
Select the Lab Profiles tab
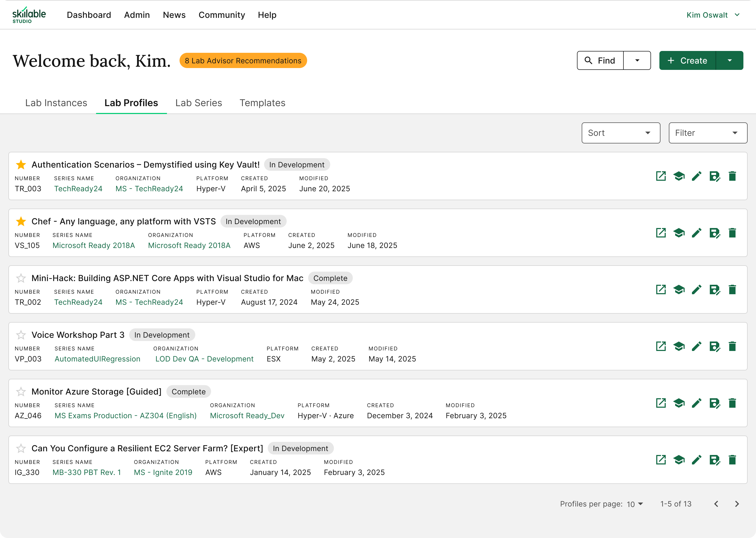(131, 103)
